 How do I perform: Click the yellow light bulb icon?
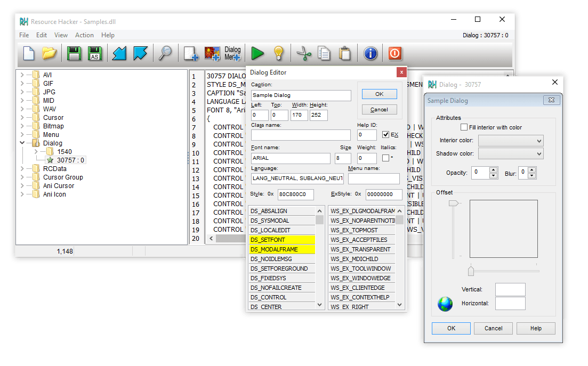coord(278,54)
